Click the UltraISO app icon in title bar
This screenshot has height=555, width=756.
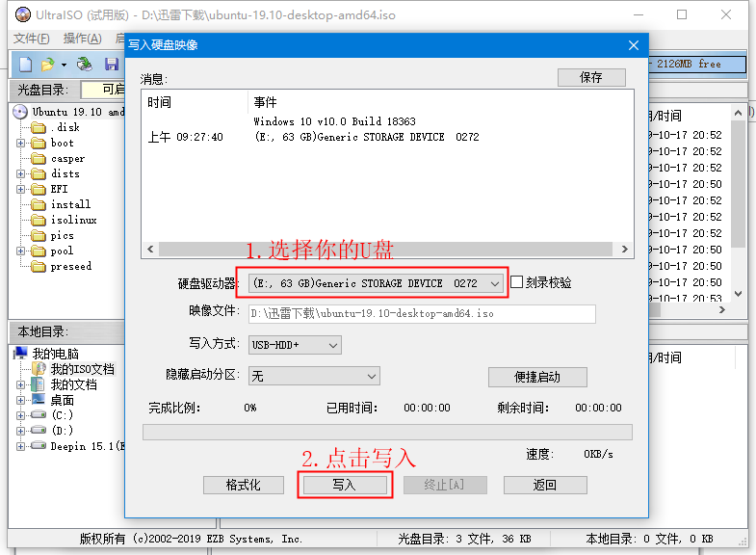click(23, 15)
